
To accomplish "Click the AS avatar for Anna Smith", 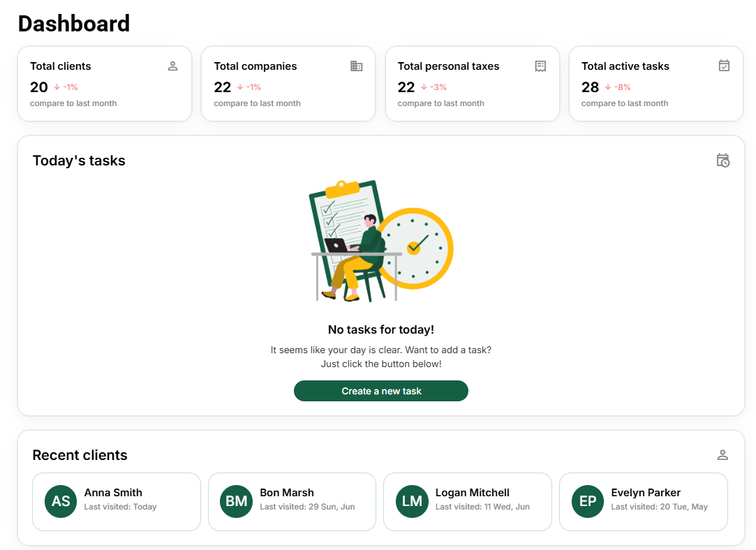I will coord(61,501).
